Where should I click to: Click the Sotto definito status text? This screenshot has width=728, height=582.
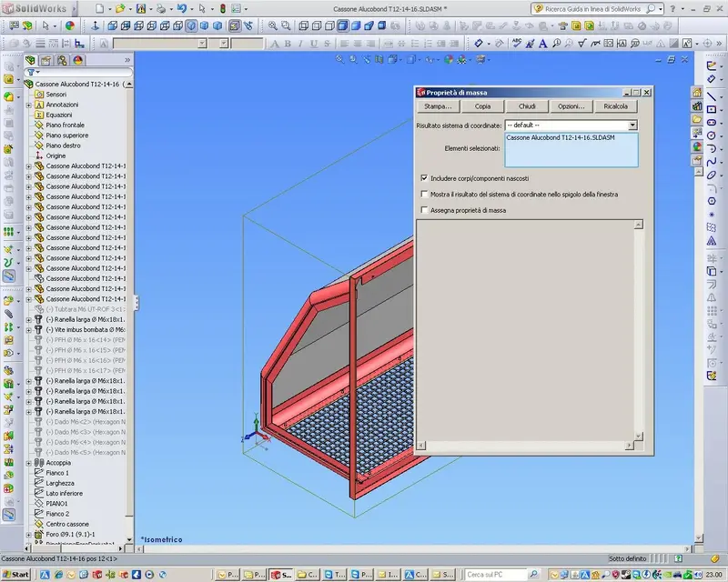click(627, 558)
